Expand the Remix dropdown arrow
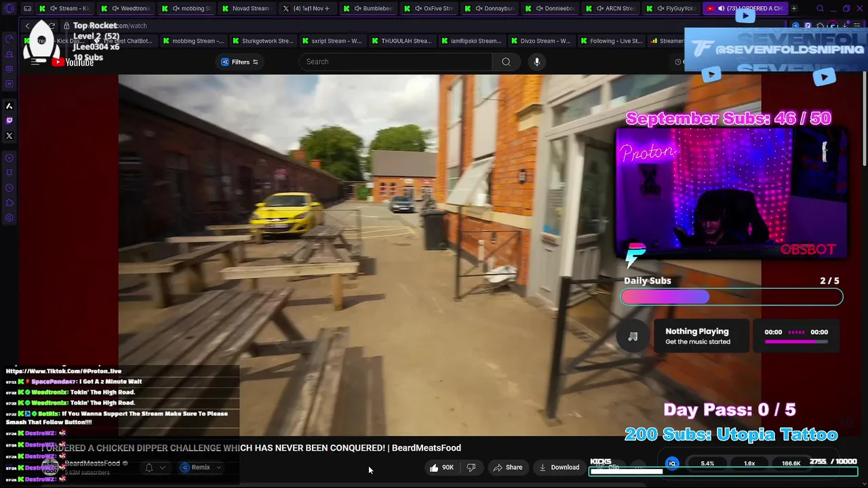Image resolution: width=868 pixels, height=488 pixels. tap(218, 468)
